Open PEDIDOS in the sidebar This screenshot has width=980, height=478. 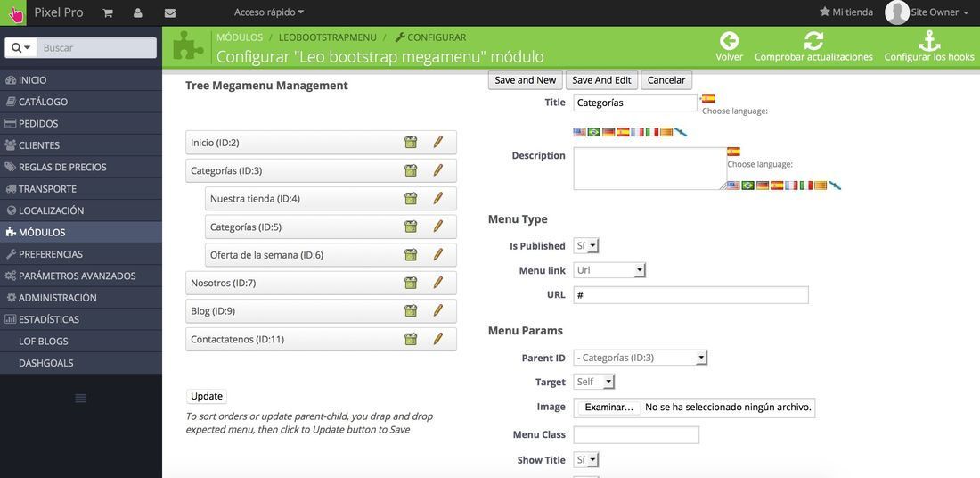(80, 123)
